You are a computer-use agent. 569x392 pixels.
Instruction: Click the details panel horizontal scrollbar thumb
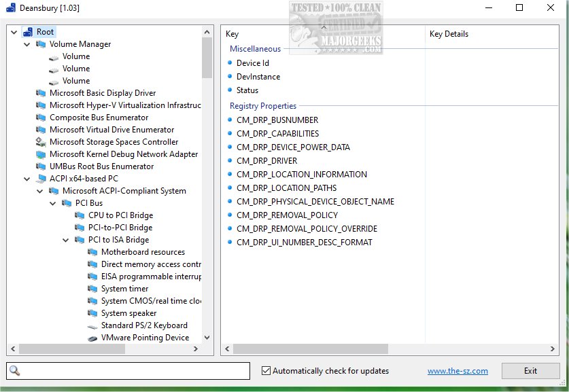click(311, 349)
